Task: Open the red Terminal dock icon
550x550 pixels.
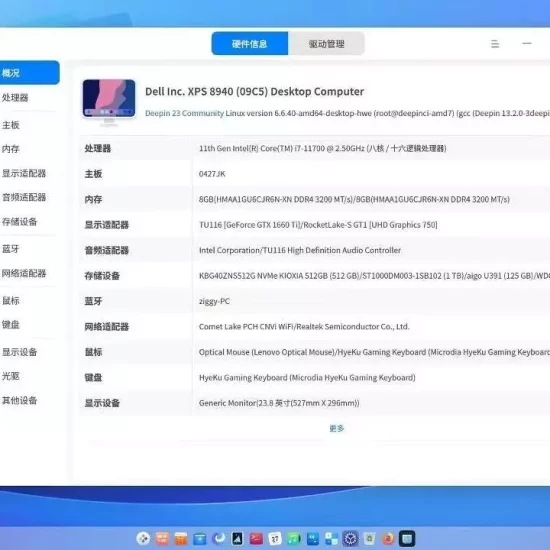Action: tap(256, 538)
